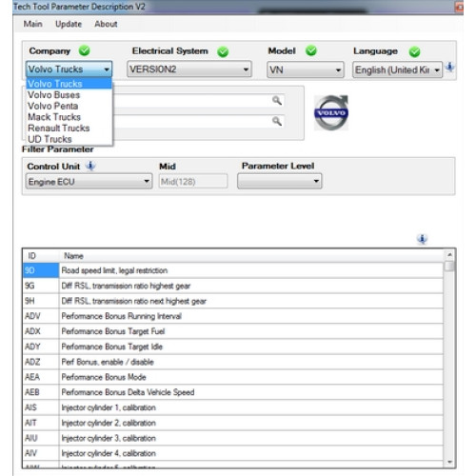Open the Control Unit Engine ECU dropdown
The image size is (476, 476).
pyautogui.click(x=89, y=181)
